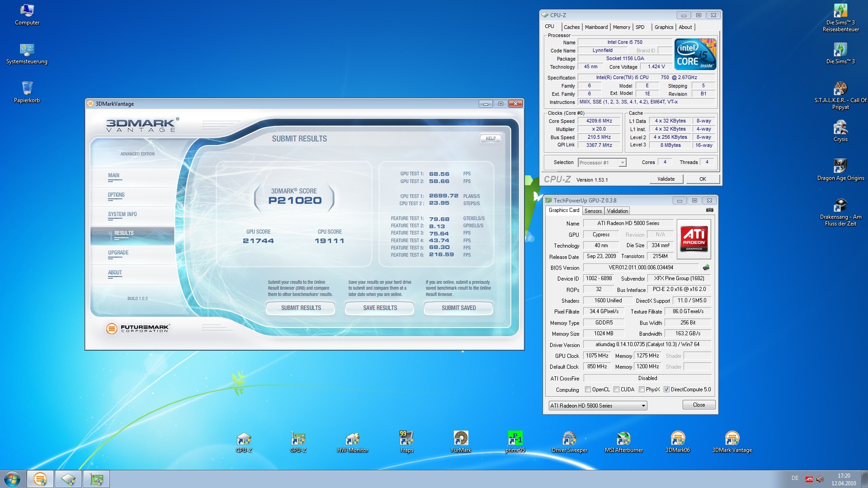Switch to CPU-Z taskbar button

click(68, 479)
